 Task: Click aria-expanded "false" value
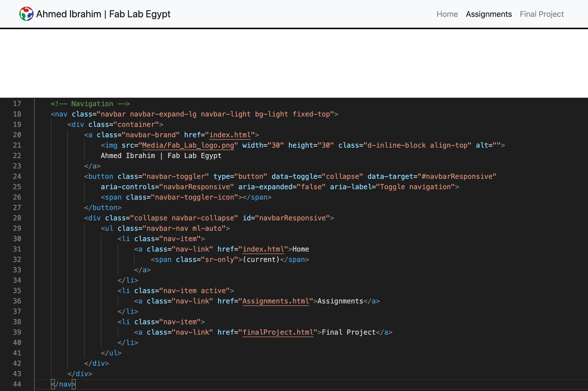point(311,187)
